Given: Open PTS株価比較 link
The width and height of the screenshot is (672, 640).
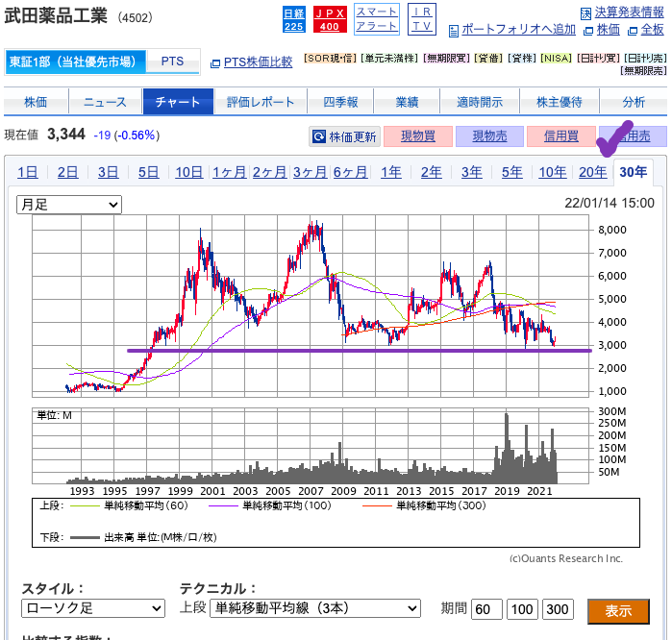Looking at the screenshot, I should (258, 62).
